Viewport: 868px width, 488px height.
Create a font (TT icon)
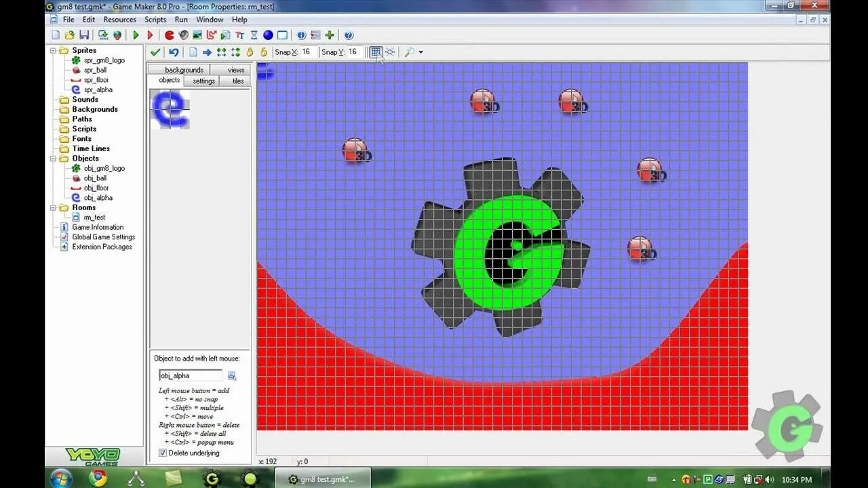[x=240, y=35]
